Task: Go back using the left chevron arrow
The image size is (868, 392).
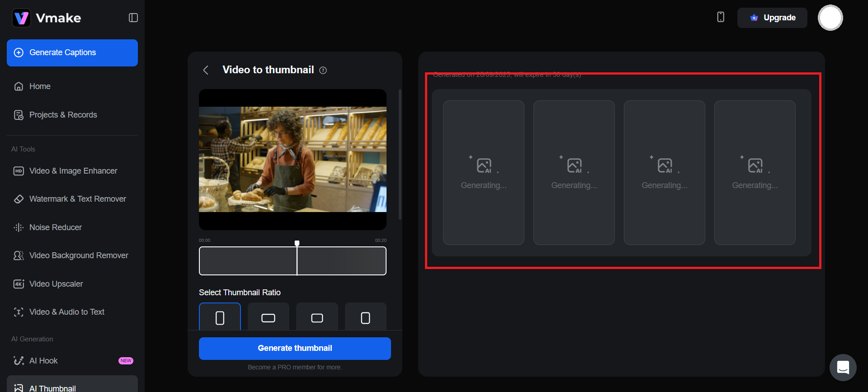Action: point(206,70)
